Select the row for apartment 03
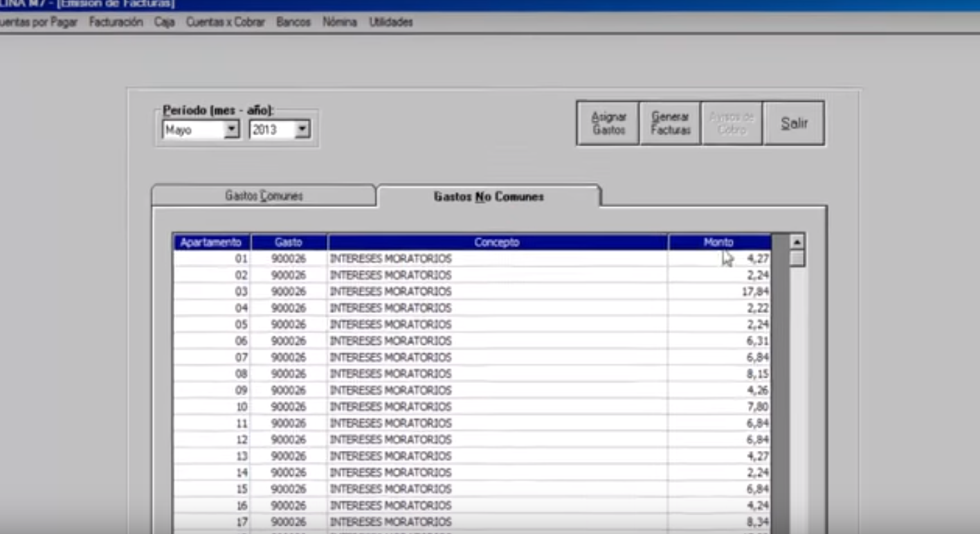 (471, 292)
